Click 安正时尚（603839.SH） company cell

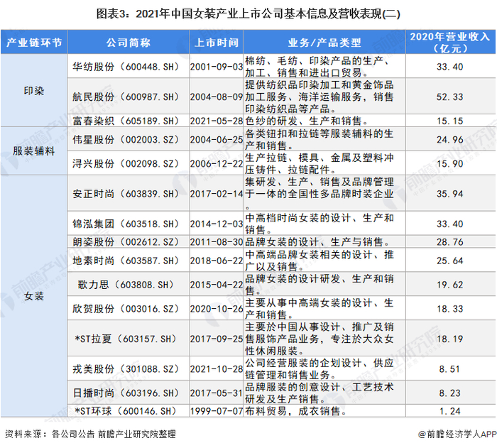point(128,194)
